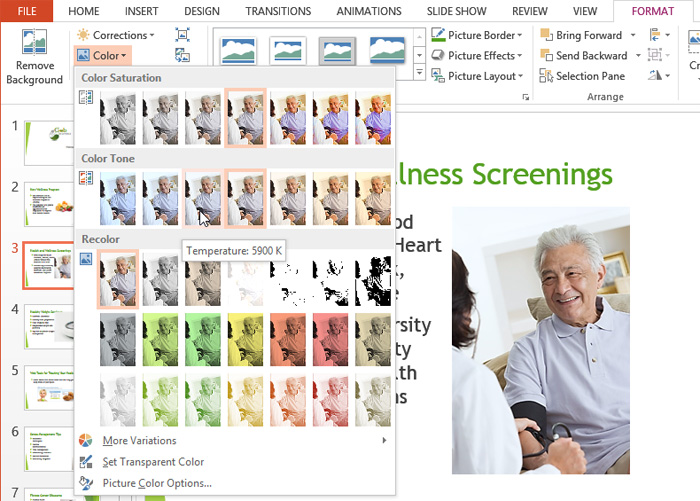Click Send Backward button
The image size is (700, 501).
583,55
